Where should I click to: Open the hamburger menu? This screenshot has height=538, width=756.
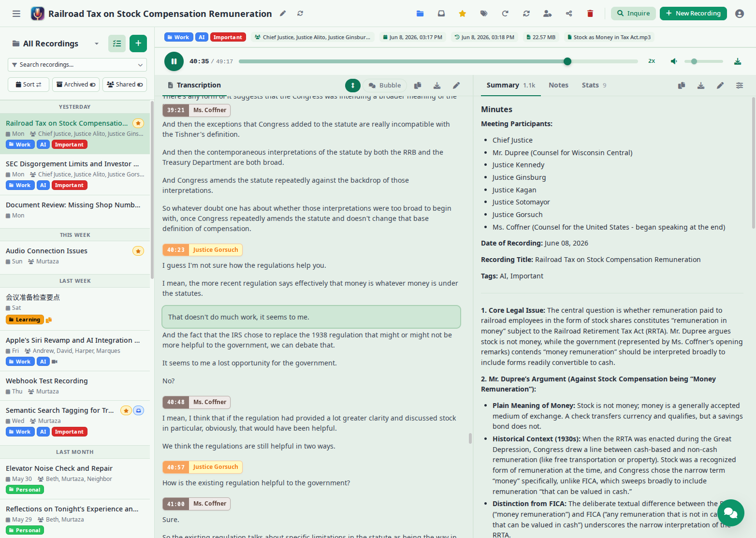pyautogui.click(x=16, y=14)
